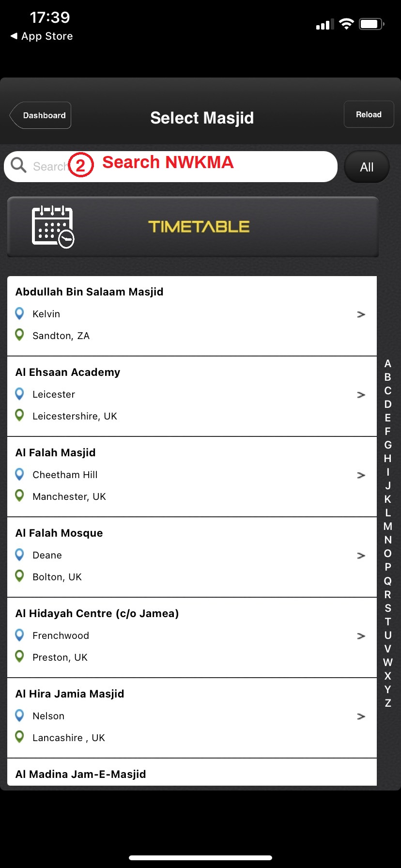The width and height of the screenshot is (401, 868).
Task: Select Al Ehsaan Academy entry
Action: pyautogui.click(x=68, y=372)
